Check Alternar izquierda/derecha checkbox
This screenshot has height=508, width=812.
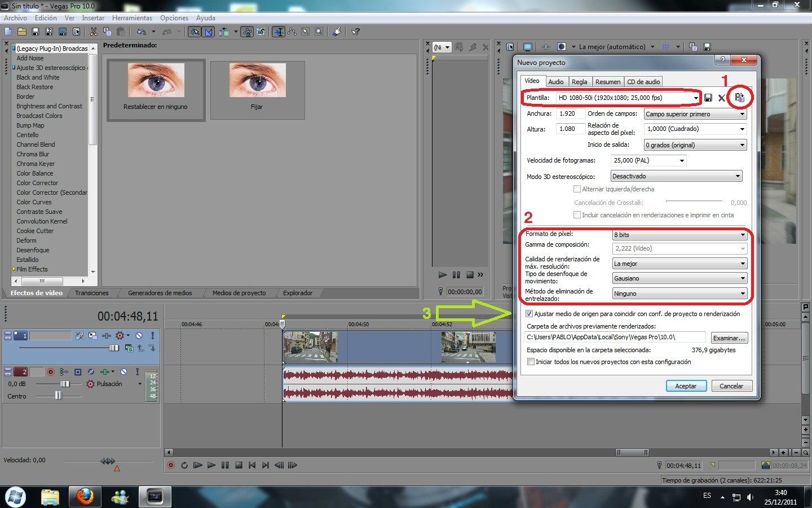tap(577, 189)
